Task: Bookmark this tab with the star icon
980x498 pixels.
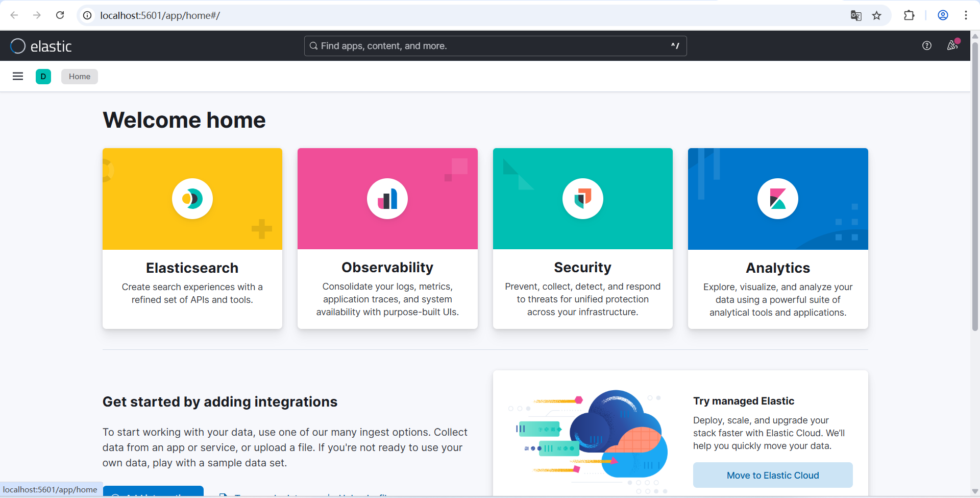Action: [x=877, y=15]
